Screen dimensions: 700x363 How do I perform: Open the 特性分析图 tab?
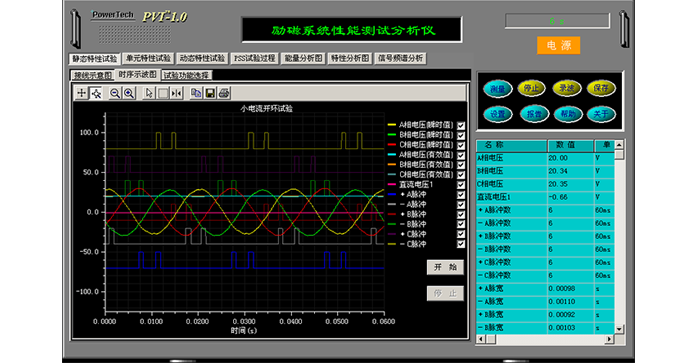[x=350, y=58]
